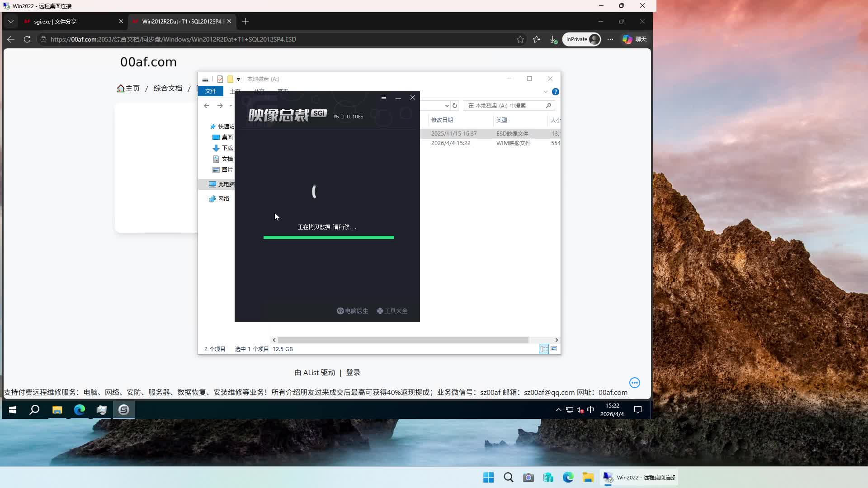Refresh the Explorer folder view
This screenshot has width=868, height=488.
[x=455, y=106]
